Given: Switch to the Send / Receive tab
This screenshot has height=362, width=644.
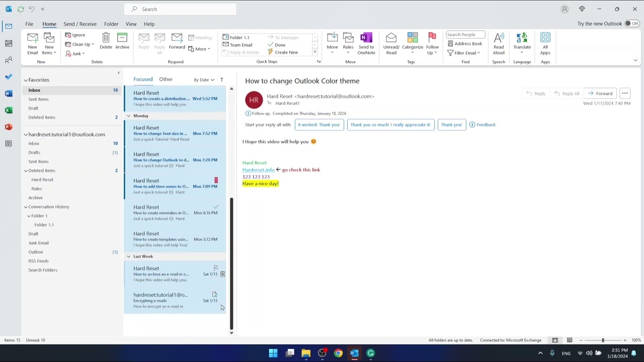Looking at the screenshot, I should pyautogui.click(x=80, y=24).
